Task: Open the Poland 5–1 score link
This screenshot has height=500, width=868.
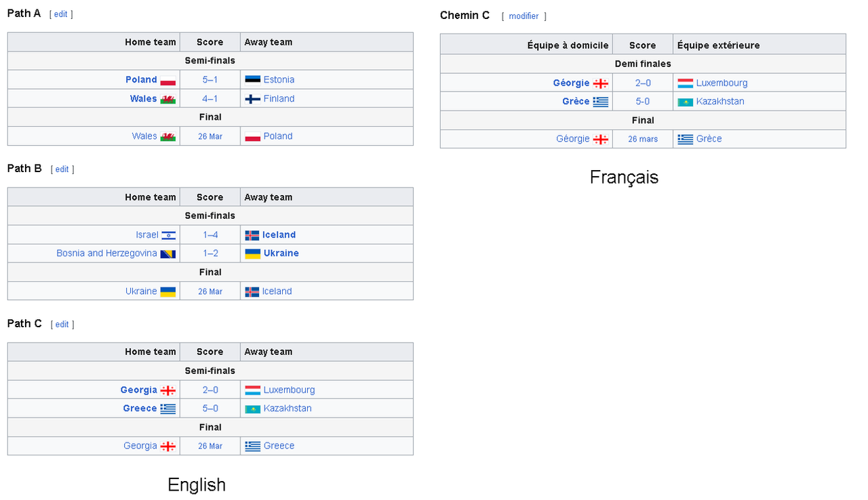Action: tap(210, 80)
